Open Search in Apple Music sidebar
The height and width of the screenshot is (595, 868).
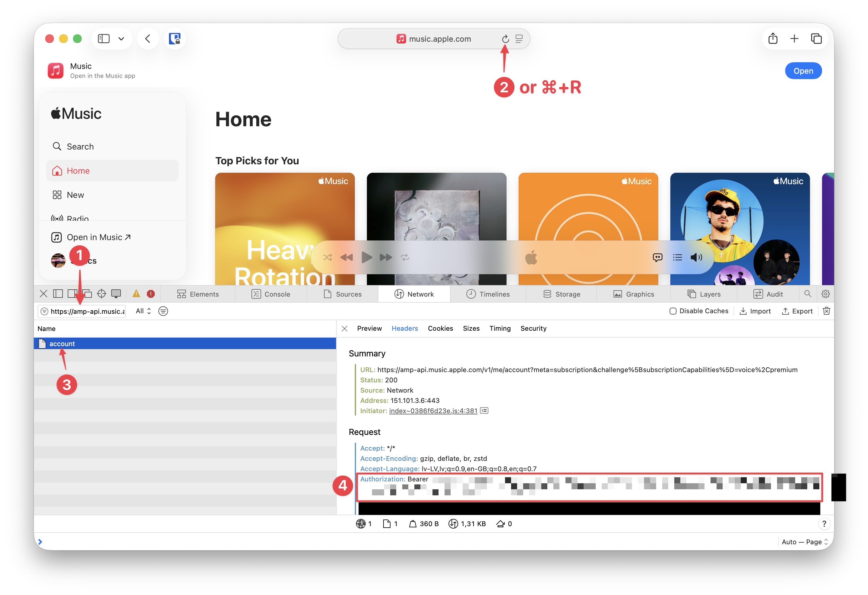[112, 146]
